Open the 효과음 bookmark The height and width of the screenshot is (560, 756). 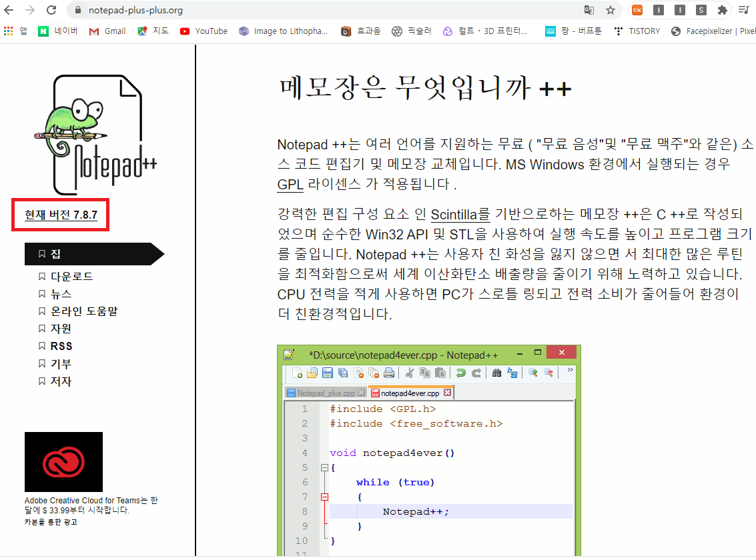pos(360,31)
